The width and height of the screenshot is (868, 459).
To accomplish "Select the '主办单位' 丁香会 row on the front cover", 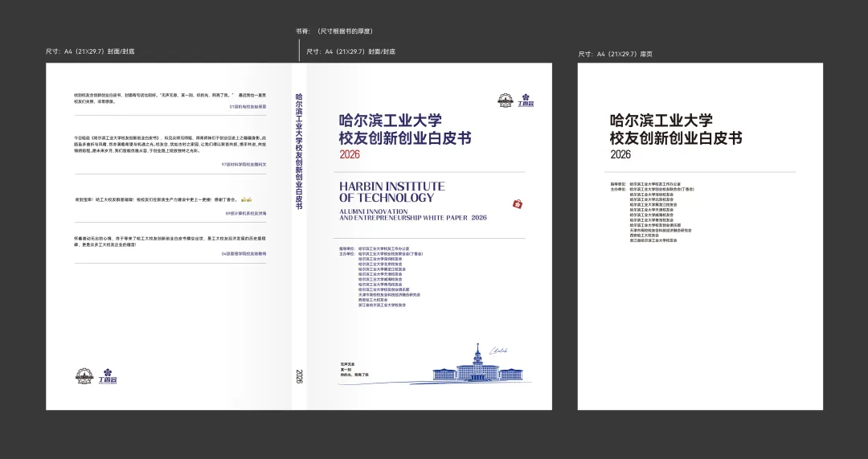I will point(381,253).
